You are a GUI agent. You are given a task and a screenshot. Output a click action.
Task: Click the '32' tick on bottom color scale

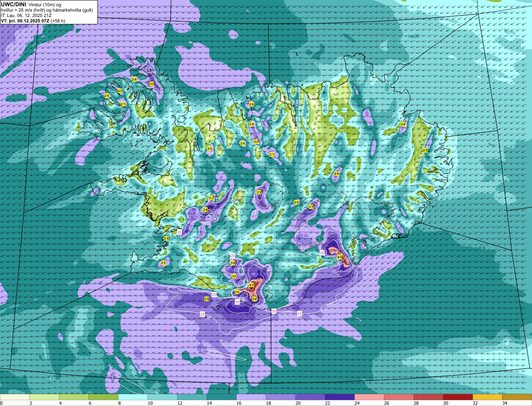(x=475, y=403)
